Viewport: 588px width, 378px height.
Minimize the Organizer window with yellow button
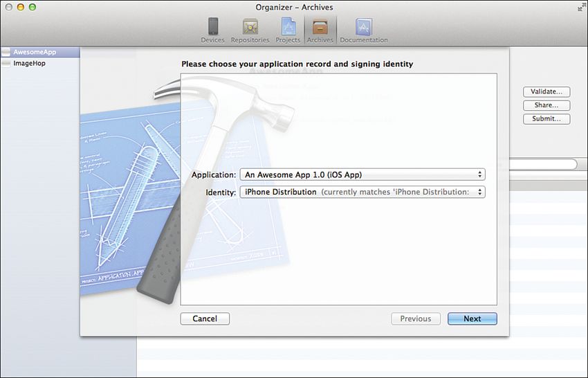click(21, 7)
